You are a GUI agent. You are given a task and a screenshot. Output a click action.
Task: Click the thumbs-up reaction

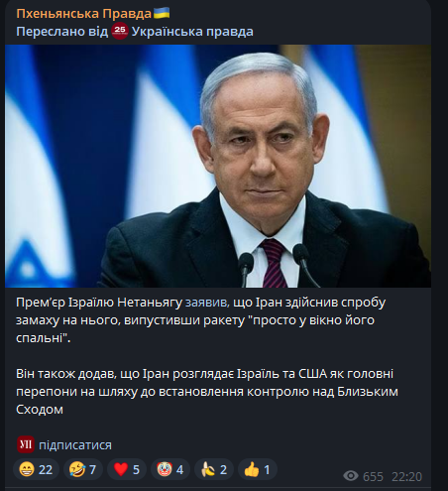(x=258, y=469)
